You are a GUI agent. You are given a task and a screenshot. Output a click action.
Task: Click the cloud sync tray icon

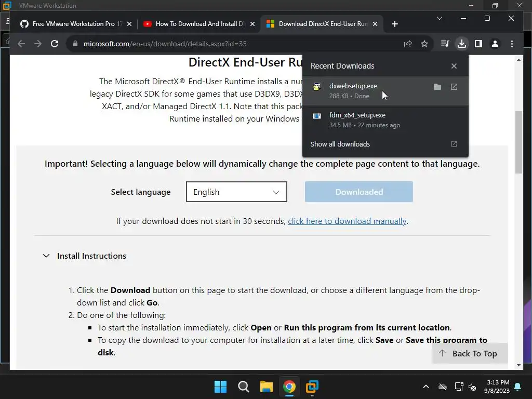tap(443, 387)
